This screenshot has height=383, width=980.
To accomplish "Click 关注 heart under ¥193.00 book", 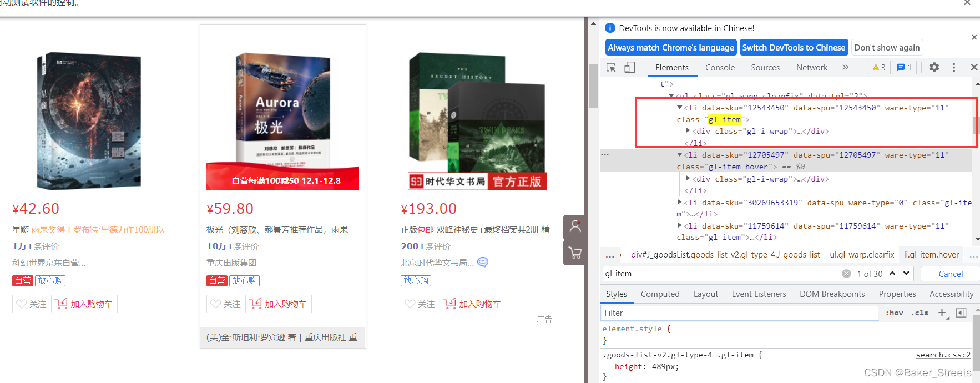I will (420, 304).
